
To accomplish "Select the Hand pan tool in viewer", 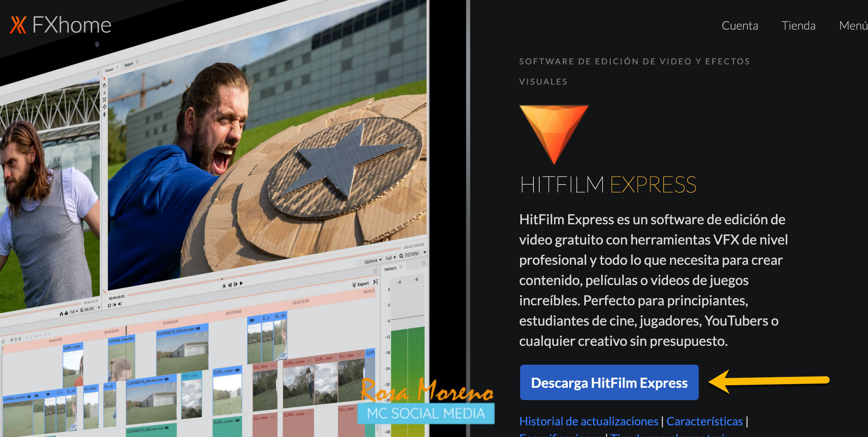I will (105, 86).
